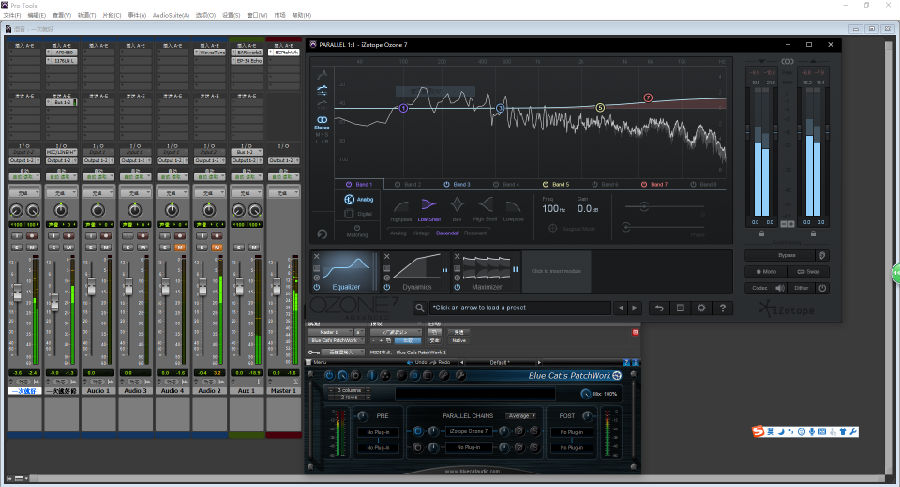This screenshot has width=900, height=487.
Task: Click the insert module placeholder slot
Action: [556, 271]
